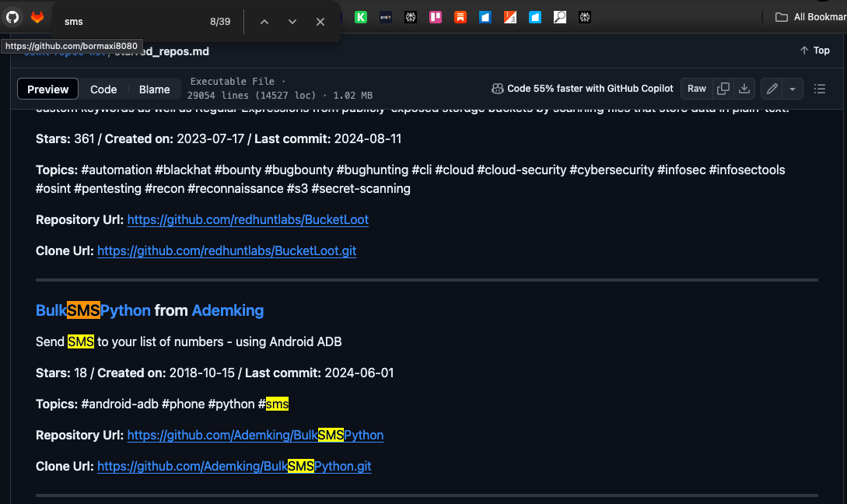Click the Stars: 361 line
This screenshot has height=504, width=847.
pos(219,138)
